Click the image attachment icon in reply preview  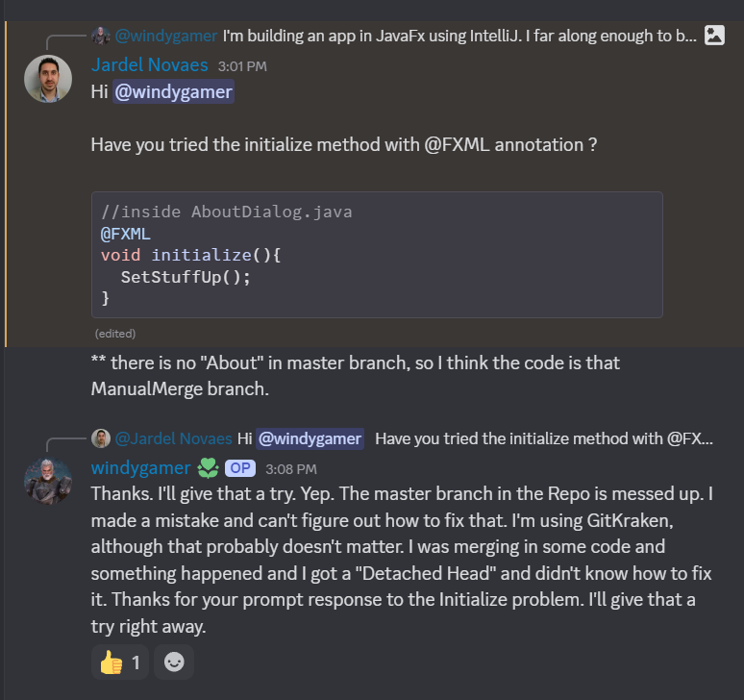(714, 36)
